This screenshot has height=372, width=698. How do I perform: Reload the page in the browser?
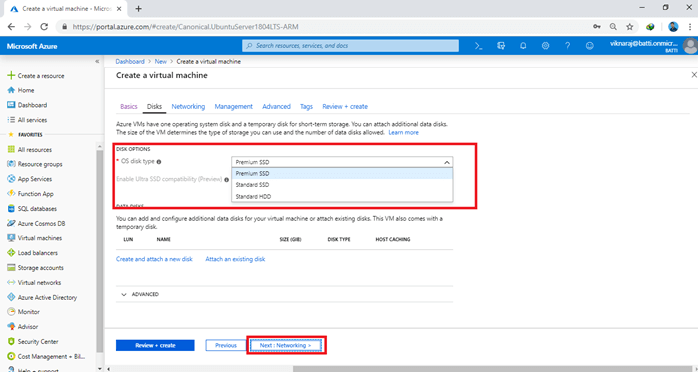44,27
